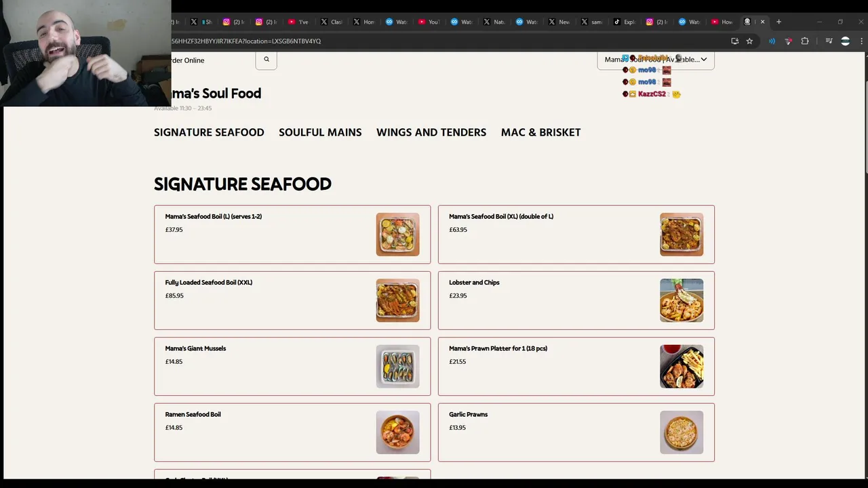Viewport: 868px width, 488px height.
Task: Select the Garlic Prawns item title
Action: [x=468, y=414]
